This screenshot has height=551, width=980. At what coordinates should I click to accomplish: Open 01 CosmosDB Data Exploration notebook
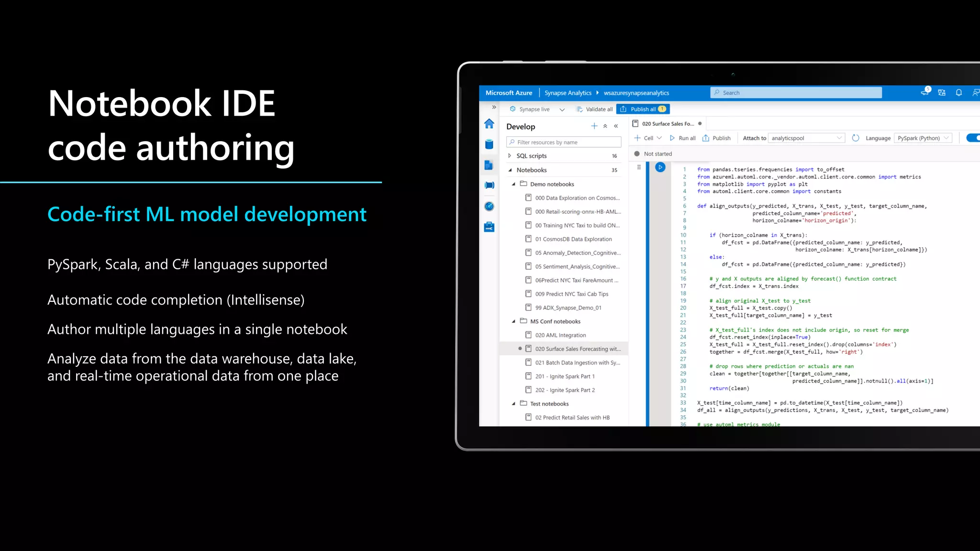568,239
